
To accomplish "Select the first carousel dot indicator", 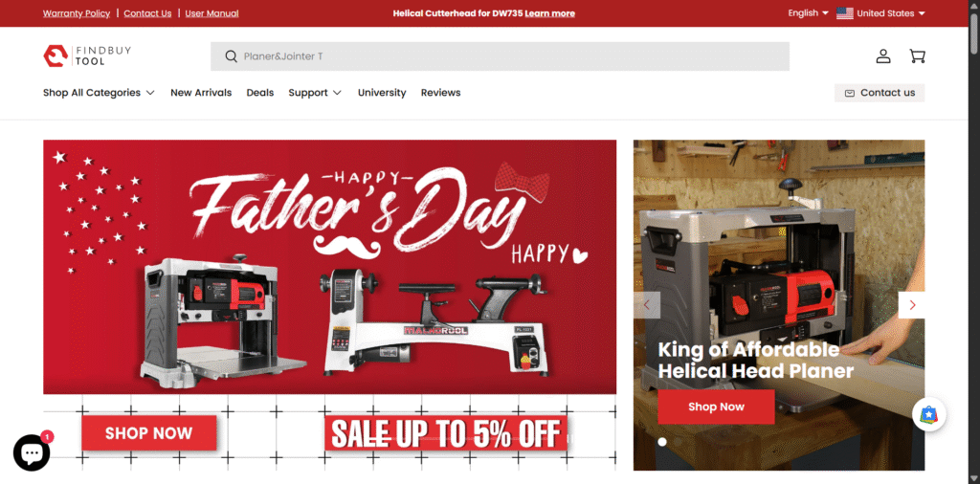I will pos(662,442).
